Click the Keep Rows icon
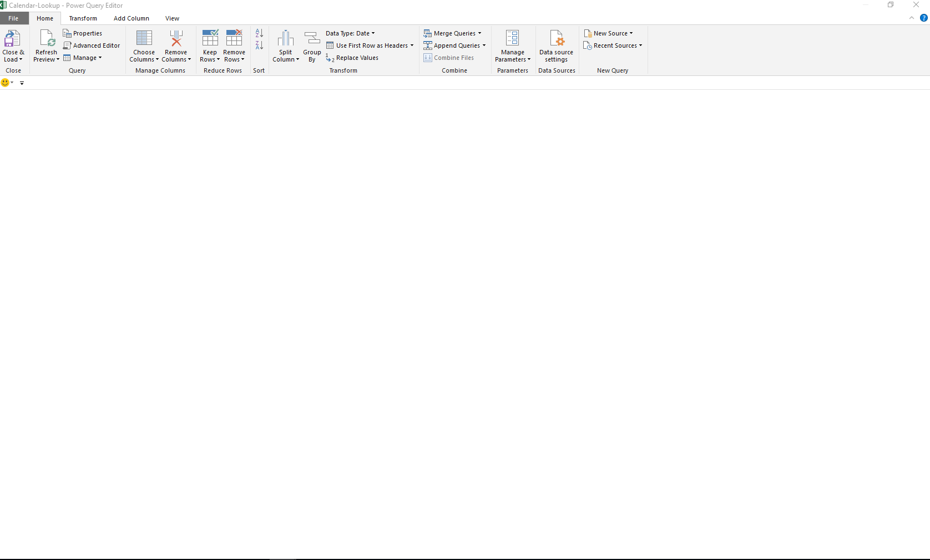The image size is (930, 560). point(210,38)
